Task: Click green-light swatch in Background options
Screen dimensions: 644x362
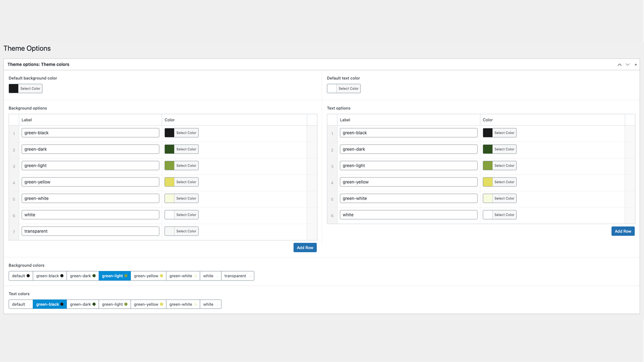Action: point(169,166)
